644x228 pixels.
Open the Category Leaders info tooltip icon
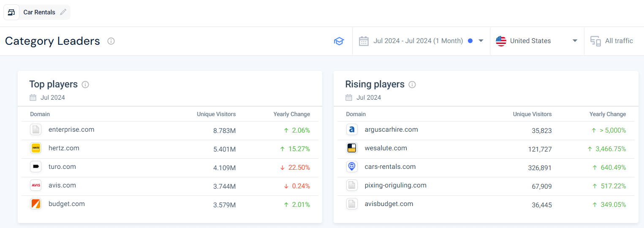tap(111, 41)
